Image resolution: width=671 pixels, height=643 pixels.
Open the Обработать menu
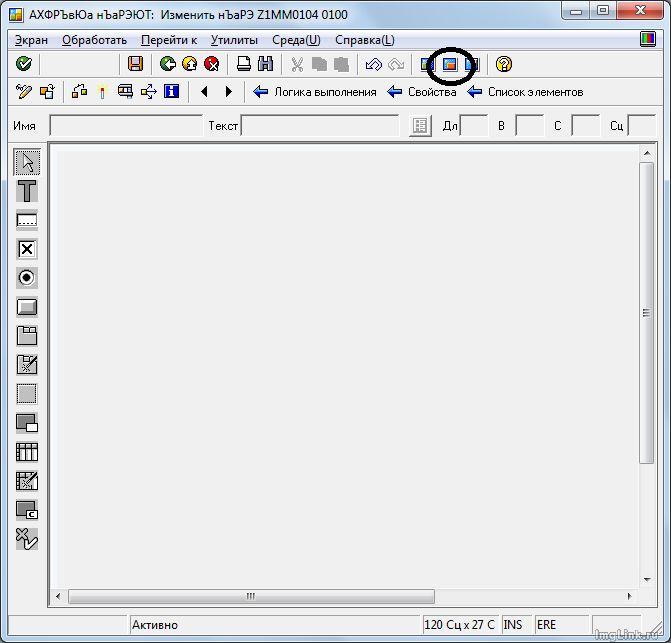(x=94, y=40)
